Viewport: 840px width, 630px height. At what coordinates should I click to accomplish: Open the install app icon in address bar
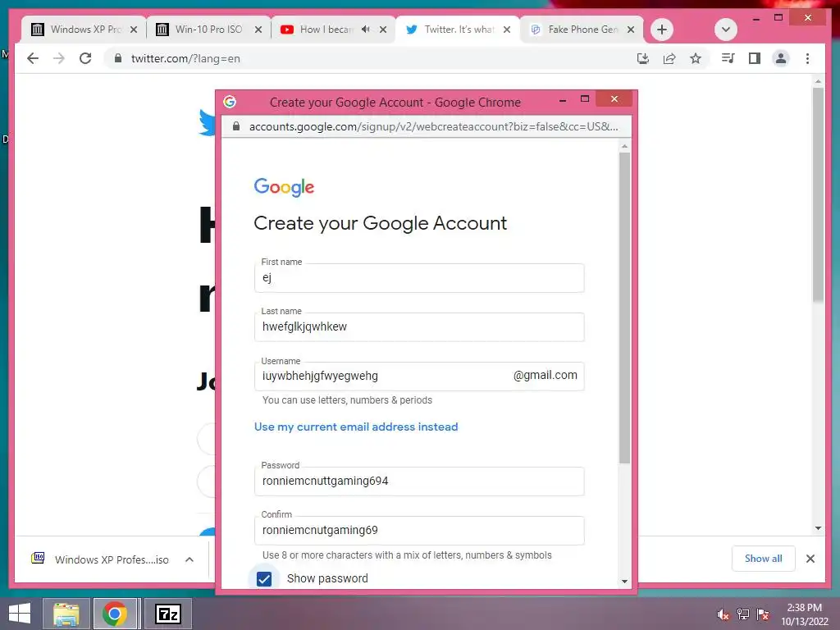coord(643,58)
